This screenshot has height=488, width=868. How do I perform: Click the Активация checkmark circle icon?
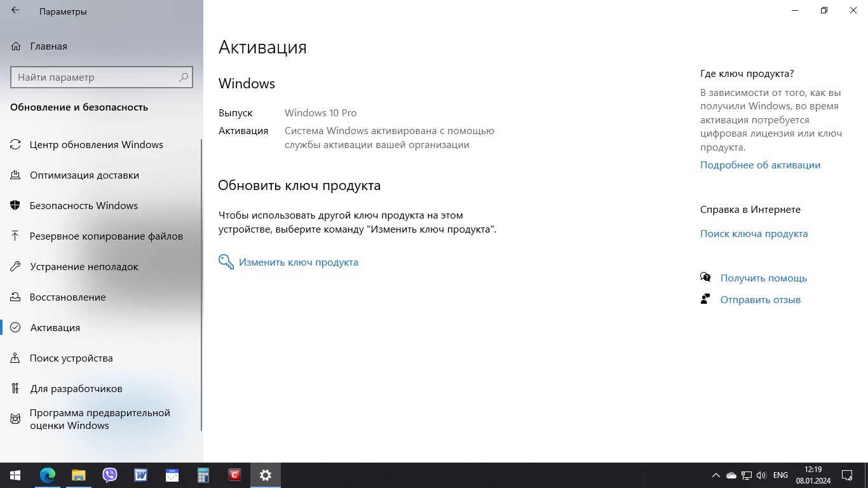tap(15, 328)
